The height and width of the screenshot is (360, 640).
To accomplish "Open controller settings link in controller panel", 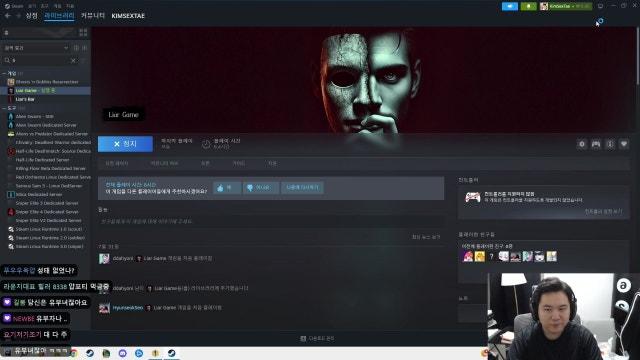I will [x=603, y=211].
